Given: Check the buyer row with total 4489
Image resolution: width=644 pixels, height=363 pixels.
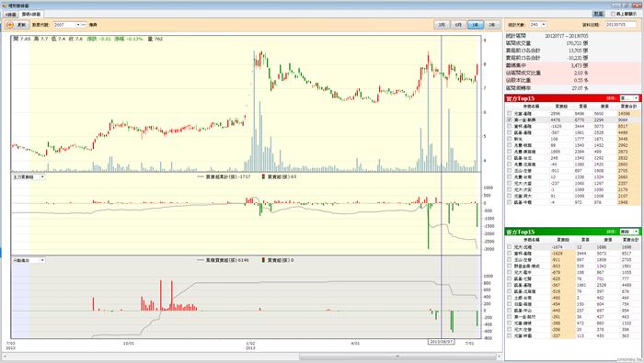Looking at the screenshot, I should pyautogui.click(x=510, y=132).
